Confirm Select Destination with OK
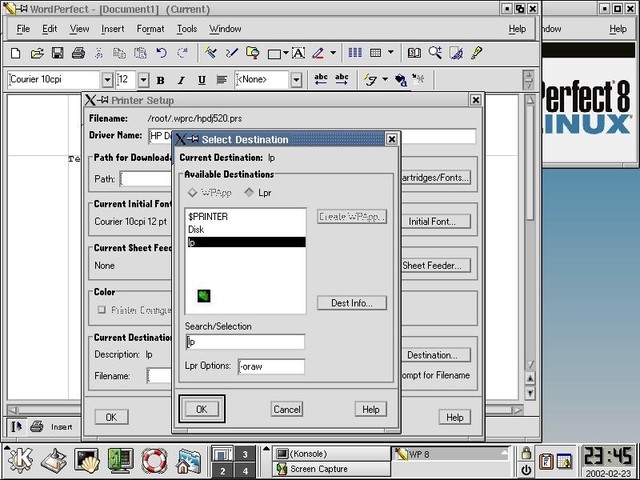Screen dimensions: 640x480 point(202,409)
